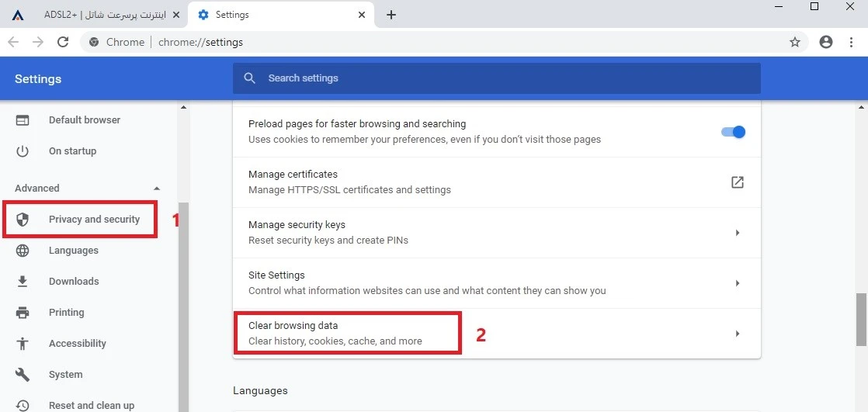Image resolution: width=868 pixels, height=412 pixels.
Task: Open a new tab with plus
Action: click(391, 15)
